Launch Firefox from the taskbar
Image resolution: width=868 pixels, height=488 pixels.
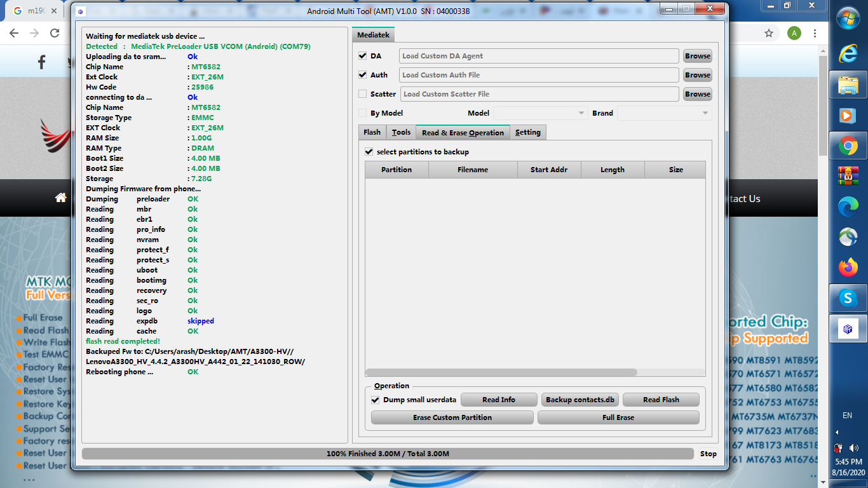tap(848, 268)
